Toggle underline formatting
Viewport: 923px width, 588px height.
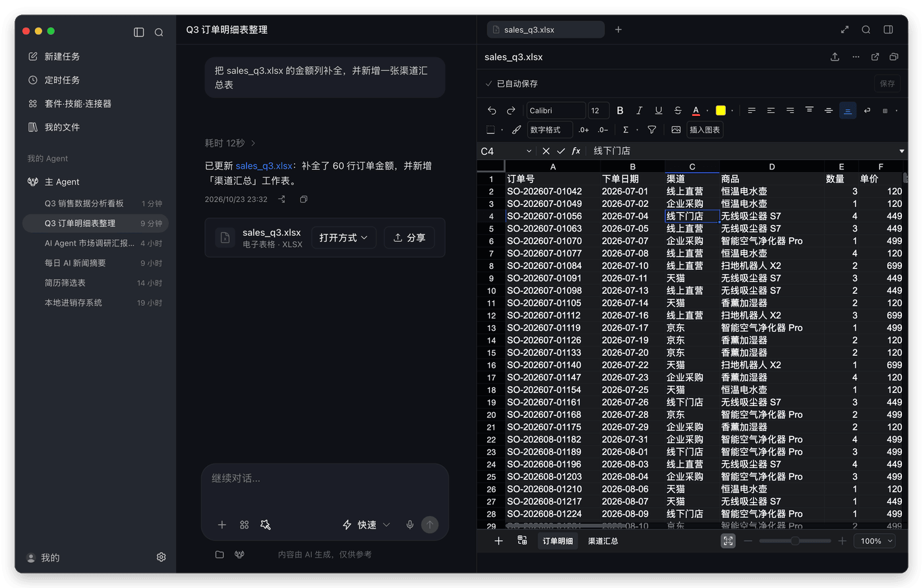pos(658,111)
